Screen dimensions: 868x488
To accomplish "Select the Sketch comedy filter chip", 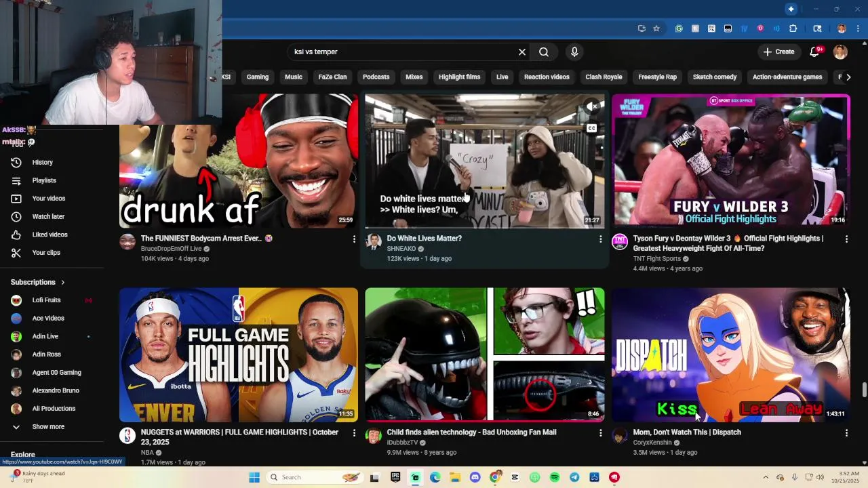I will [715, 77].
